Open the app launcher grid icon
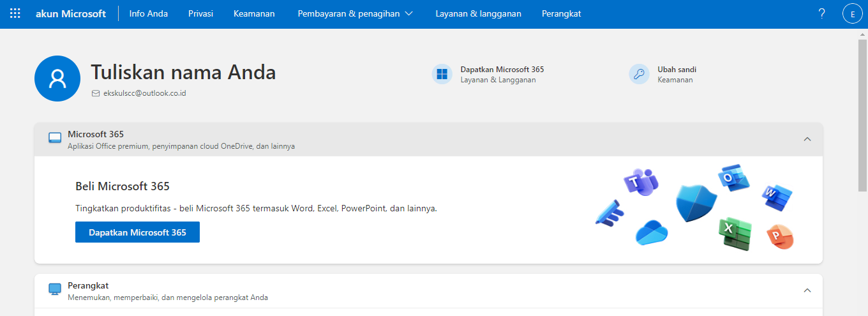 click(15, 13)
